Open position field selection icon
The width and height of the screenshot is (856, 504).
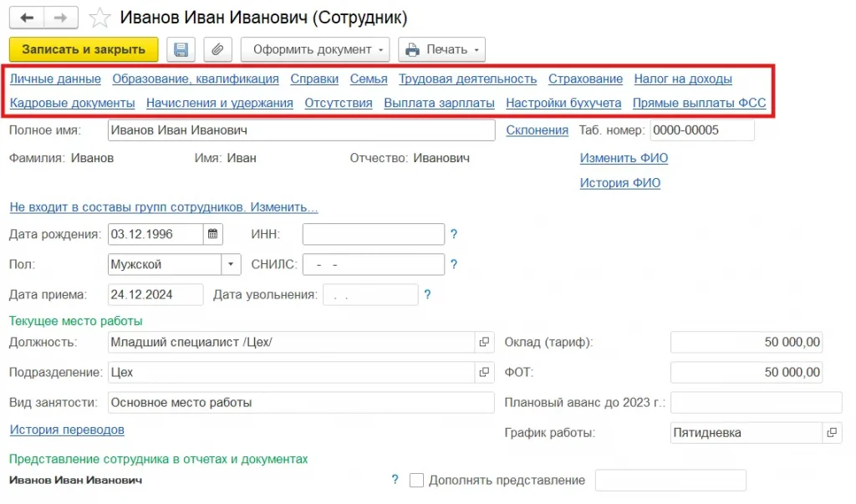point(484,342)
